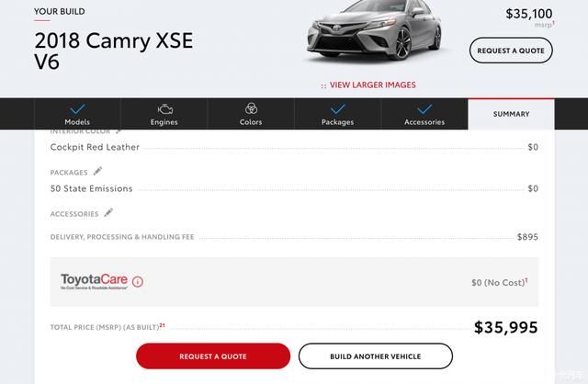Screen dimensions: 588x384
Task: Click the Engines engine icon
Action: tap(165, 109)
